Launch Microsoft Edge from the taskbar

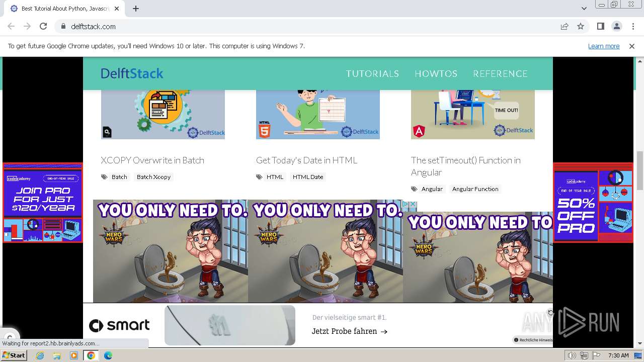[108, 355]
